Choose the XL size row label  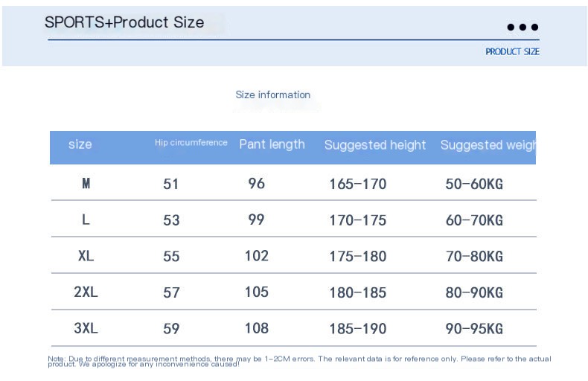tap(86, 256)
